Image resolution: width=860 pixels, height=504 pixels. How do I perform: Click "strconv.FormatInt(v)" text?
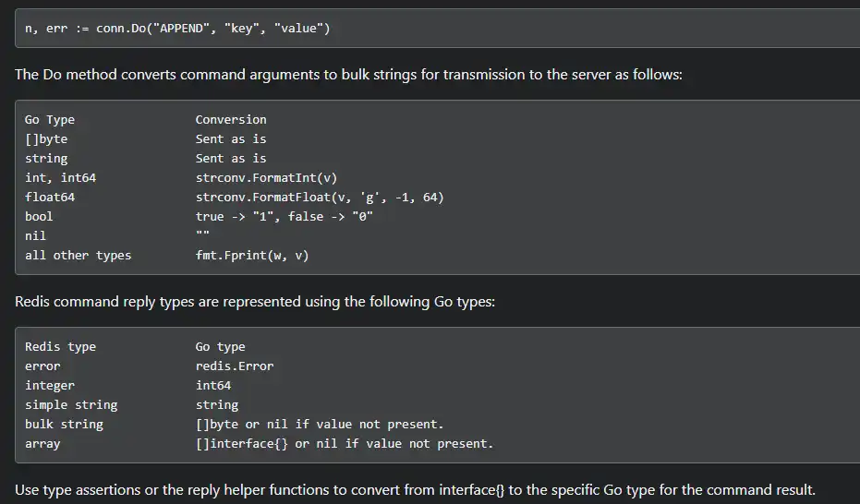click(x=266, y=177)
